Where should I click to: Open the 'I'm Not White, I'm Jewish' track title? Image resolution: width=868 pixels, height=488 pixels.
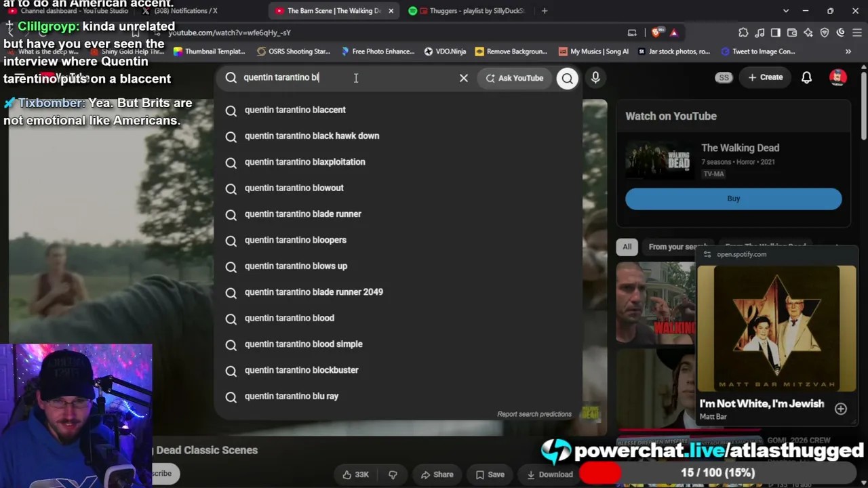point(762,403)
